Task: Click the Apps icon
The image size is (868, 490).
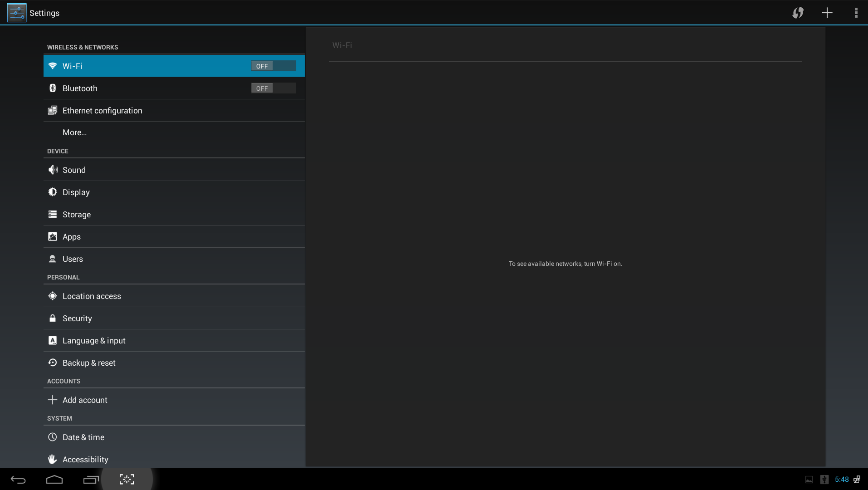Action: click(53, 236)
